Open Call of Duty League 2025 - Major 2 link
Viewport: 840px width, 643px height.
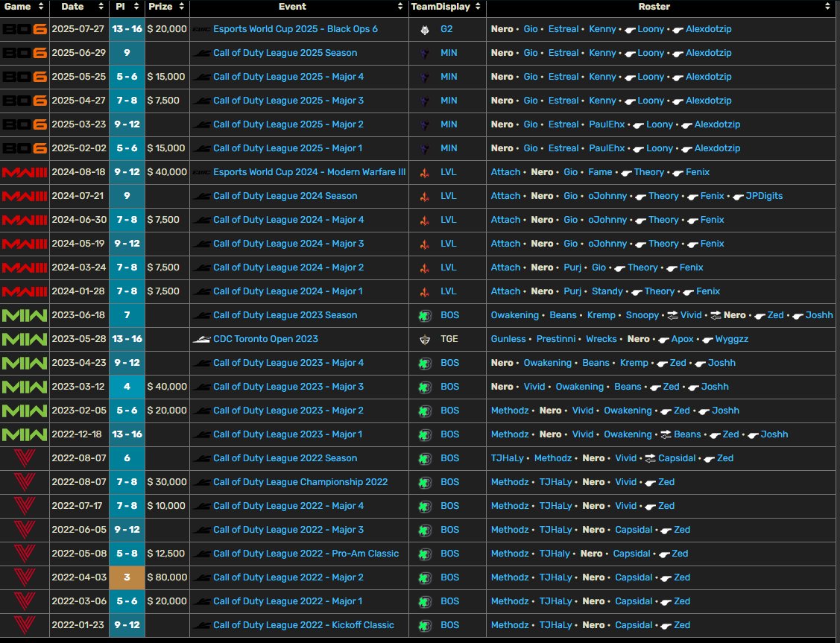pyautogui.click(x=288, y=124)
